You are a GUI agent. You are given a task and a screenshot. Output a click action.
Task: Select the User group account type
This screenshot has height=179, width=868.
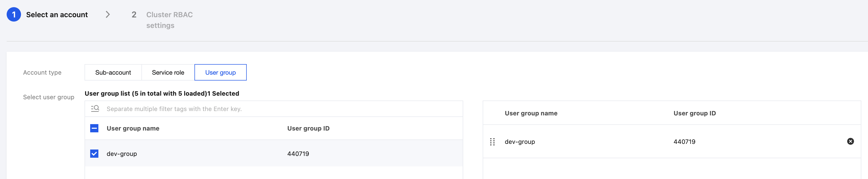click(x=220, y=73)
